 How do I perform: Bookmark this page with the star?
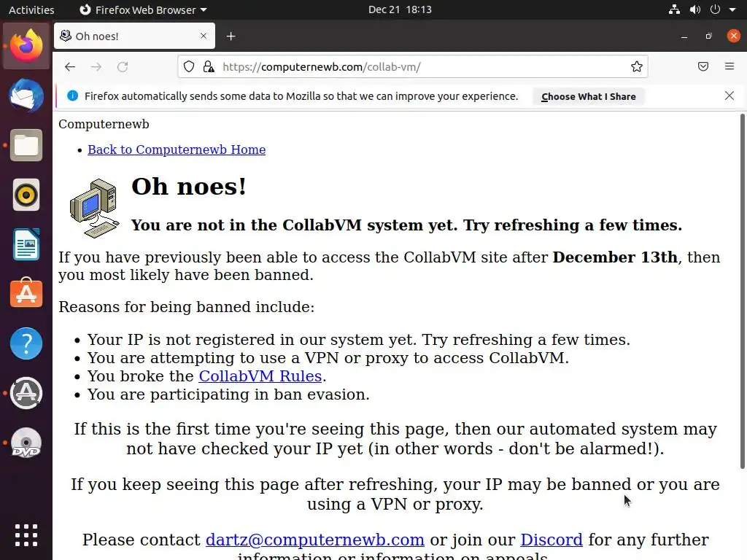coord(636,66)
